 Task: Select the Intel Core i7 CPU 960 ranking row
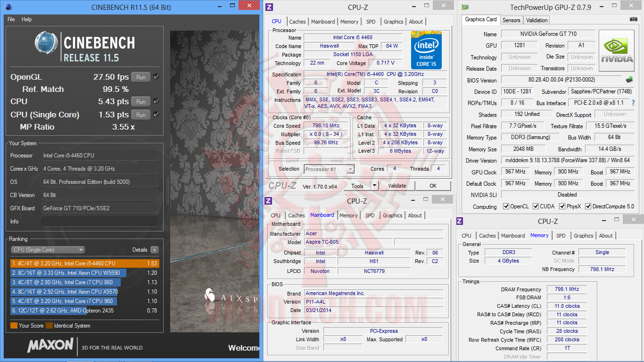(85, 301)
